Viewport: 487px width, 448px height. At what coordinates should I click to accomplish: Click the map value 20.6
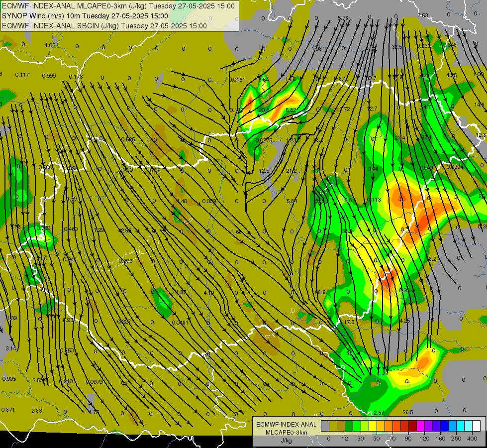click(264, 110)
